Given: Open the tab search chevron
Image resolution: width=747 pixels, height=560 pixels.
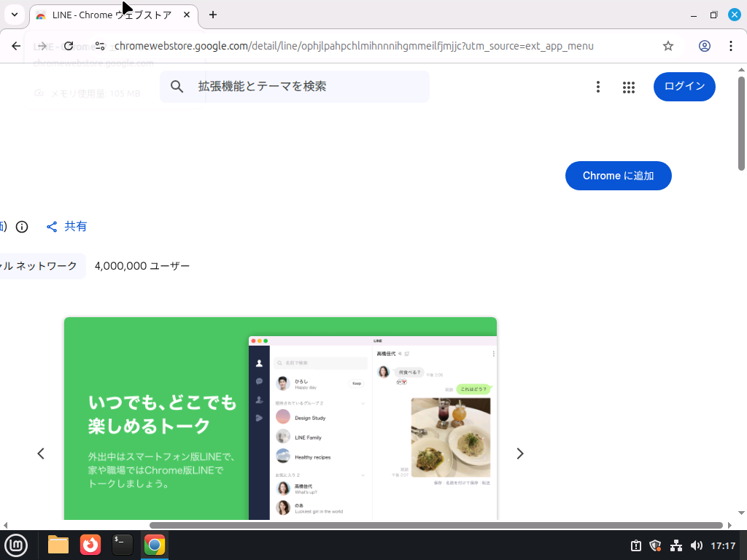Looking at the screenshot, I should pos(14,15).
